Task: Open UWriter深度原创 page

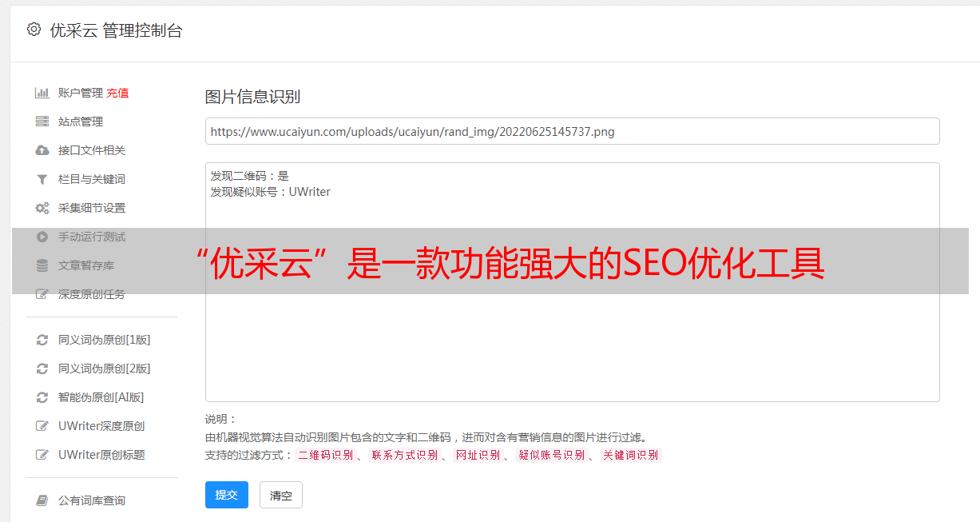Action: point(101,426)
